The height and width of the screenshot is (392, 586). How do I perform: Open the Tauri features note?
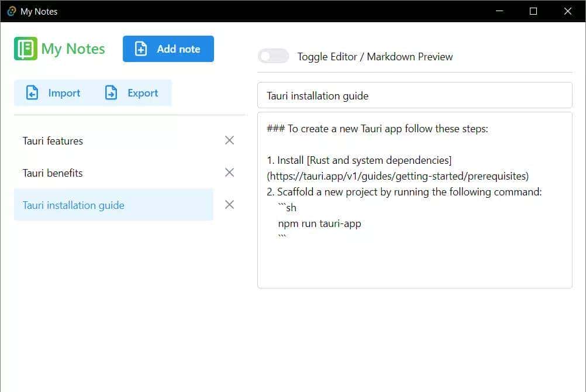click(53, 141)
